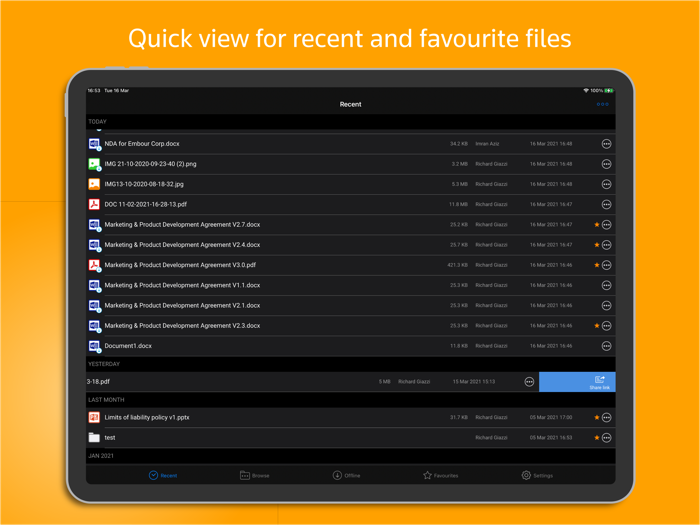Open Marketing & Product Development Agreement V2.7.docx

point(182,225)
